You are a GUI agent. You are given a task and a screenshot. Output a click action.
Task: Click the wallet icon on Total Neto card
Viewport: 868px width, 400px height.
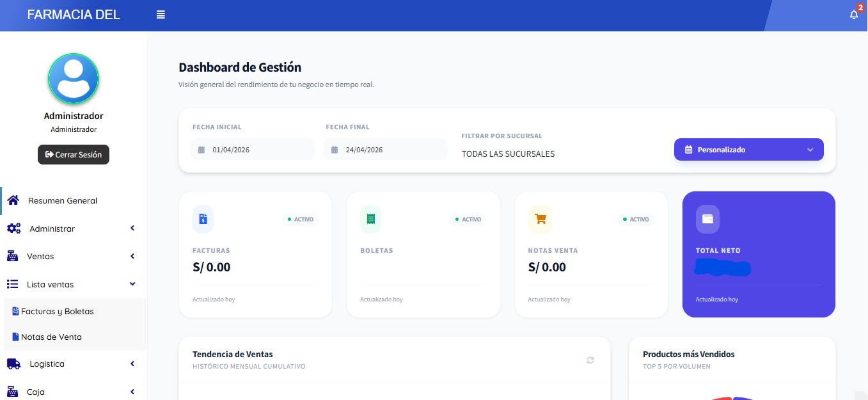[x=707, y=219]
